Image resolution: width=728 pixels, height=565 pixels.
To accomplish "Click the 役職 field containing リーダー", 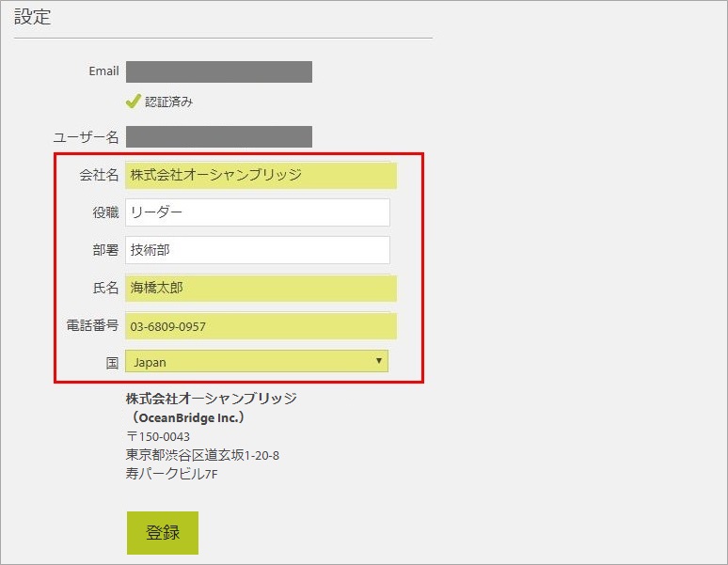I will tap(258, 212).
